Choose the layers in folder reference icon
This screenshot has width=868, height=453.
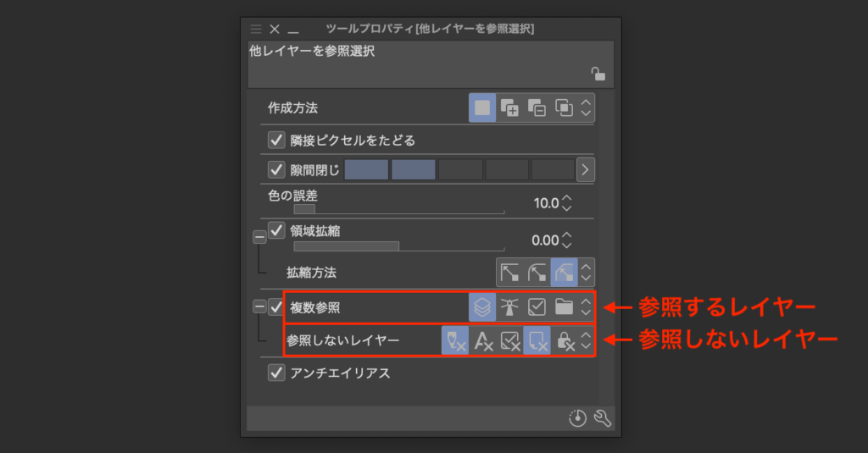[x=564, y=307]
